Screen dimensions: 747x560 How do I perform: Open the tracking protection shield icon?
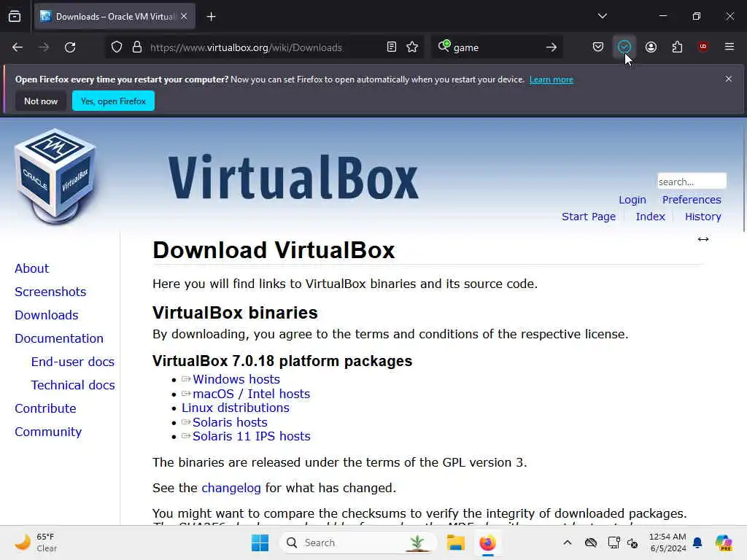tap(117, 47)
